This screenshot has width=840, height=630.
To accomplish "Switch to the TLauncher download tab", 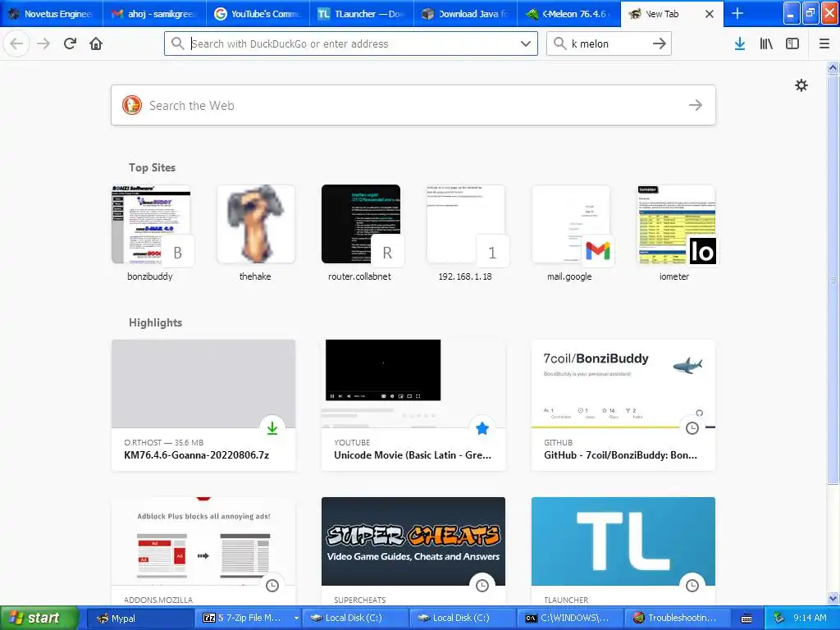I will click(x=361, y=14).
